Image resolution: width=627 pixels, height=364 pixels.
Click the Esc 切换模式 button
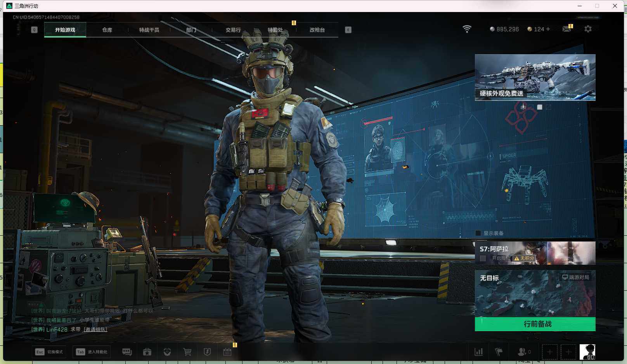49,352
